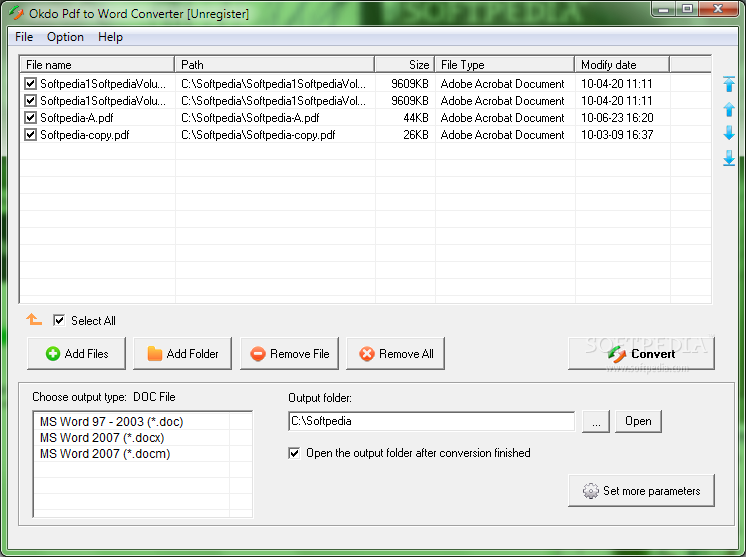746x557 pixels.
Task: Click the 44KB size cell
Action: [416, 117]
